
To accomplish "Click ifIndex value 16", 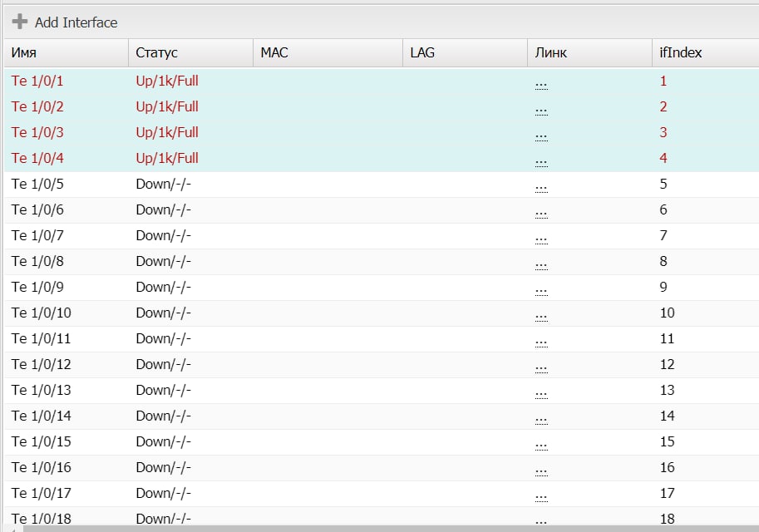I will 667,467.
